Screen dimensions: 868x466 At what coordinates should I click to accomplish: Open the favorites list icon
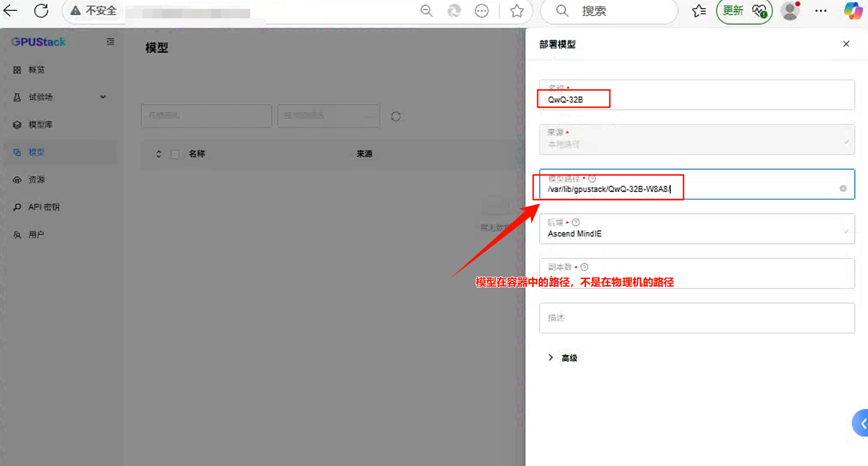[699, 10]
